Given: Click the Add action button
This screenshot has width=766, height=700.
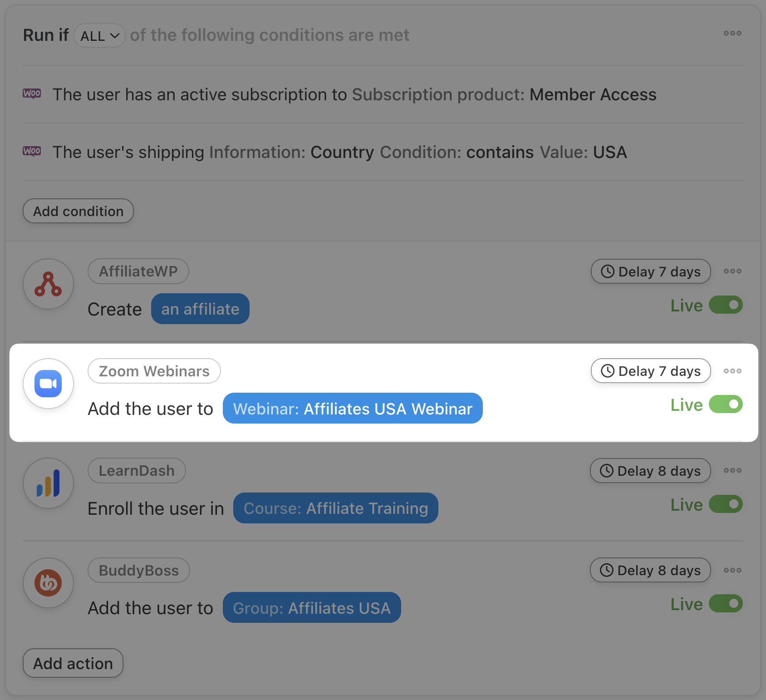Looking at the screenshot, I should pos(73,663).
